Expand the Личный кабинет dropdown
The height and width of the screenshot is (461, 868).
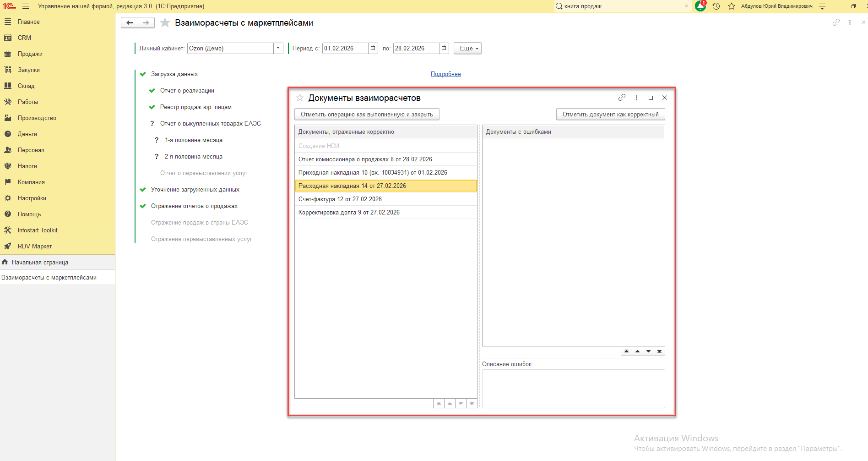[278, 48]
